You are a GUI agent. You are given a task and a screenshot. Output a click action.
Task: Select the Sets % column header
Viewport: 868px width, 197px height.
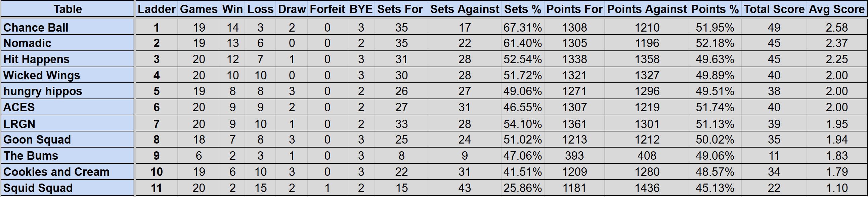522,9
